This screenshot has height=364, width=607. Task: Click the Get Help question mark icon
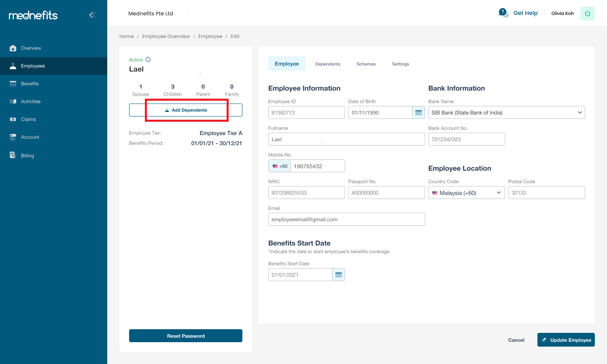click(x=503, y=13)
